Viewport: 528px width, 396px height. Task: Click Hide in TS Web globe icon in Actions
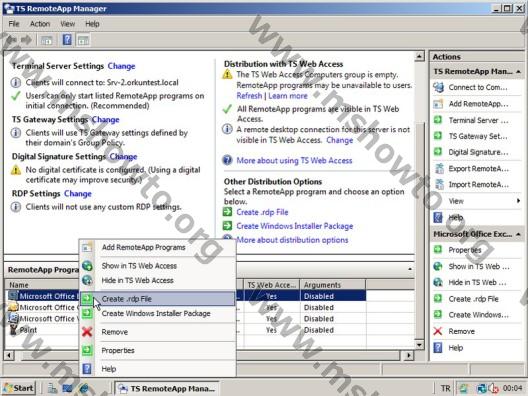438,282
